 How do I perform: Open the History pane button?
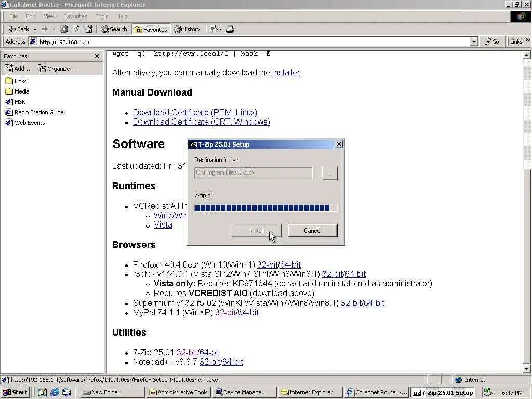coord(187,30)
